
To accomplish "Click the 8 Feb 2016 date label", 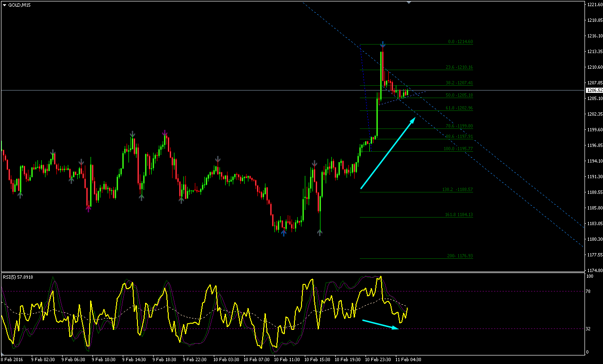I will click(13, 359).
